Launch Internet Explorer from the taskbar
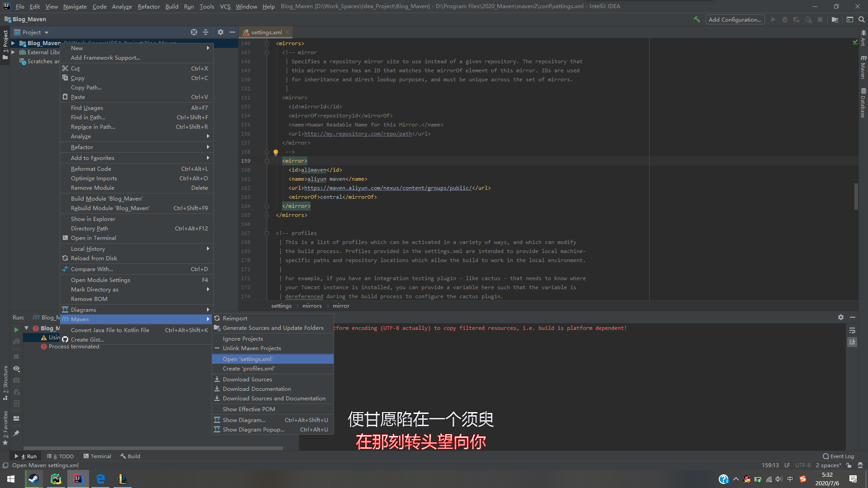Screen dimensions: 868x488 [100, 479]
